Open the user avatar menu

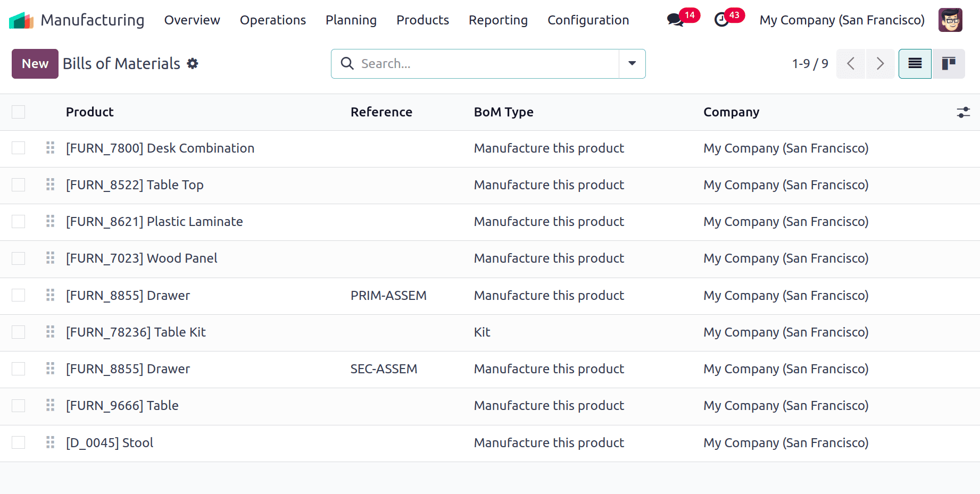[950, 20]
